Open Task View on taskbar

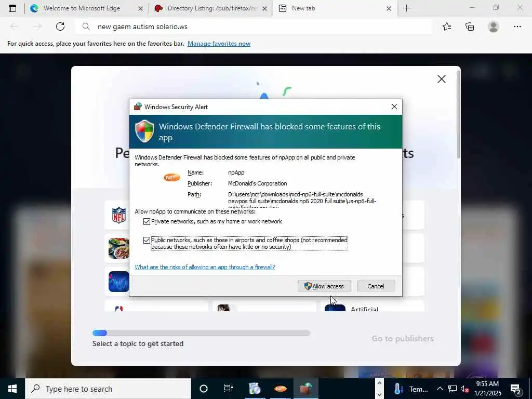(229, 389)
